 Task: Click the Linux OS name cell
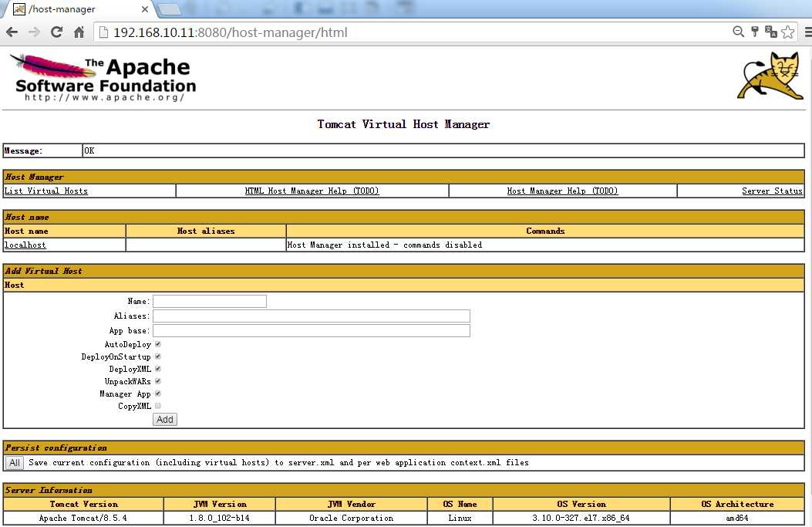point(460,518)
